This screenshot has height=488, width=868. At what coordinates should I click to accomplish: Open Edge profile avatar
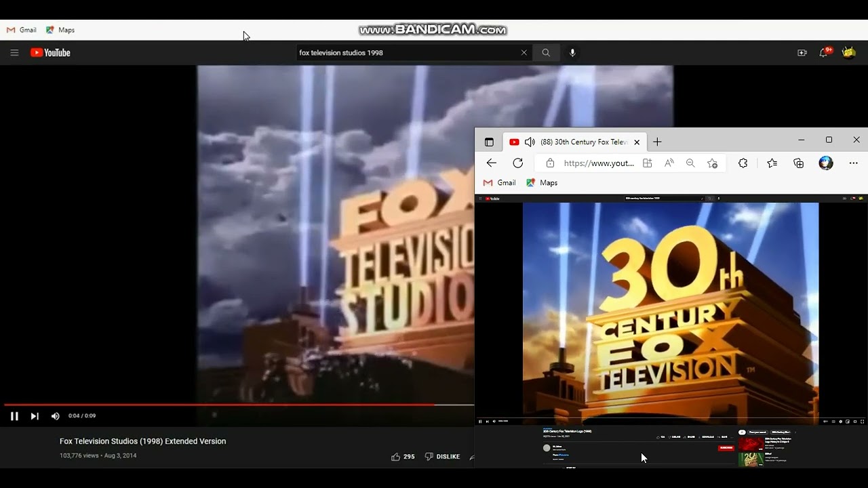coord(826,163)
